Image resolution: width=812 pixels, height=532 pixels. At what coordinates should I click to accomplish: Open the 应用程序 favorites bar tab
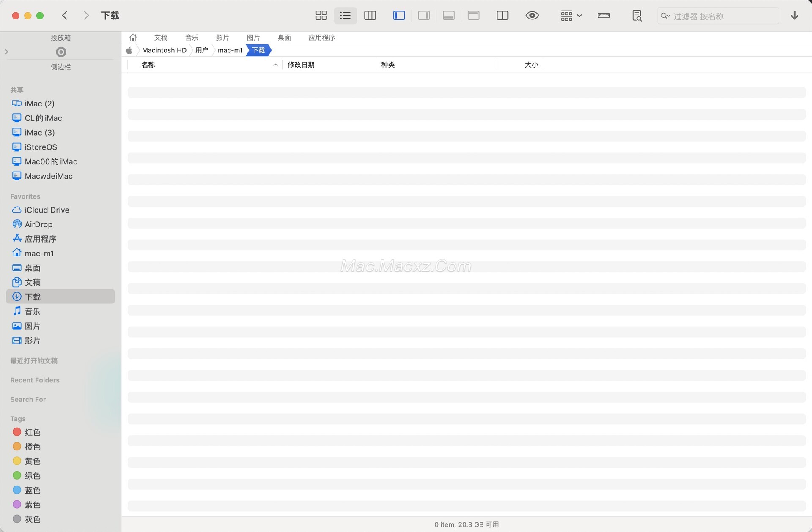click(321, 38)
